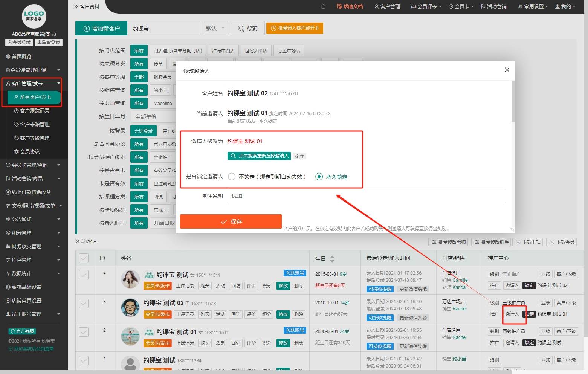Click 关联账号 badge for customer ID 4

click(x=295, y=273)
